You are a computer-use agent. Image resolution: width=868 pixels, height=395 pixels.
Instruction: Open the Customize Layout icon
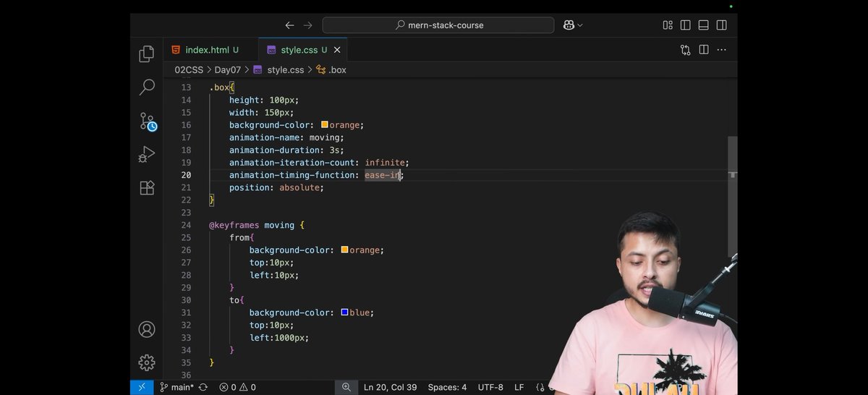tap(668, 25)
